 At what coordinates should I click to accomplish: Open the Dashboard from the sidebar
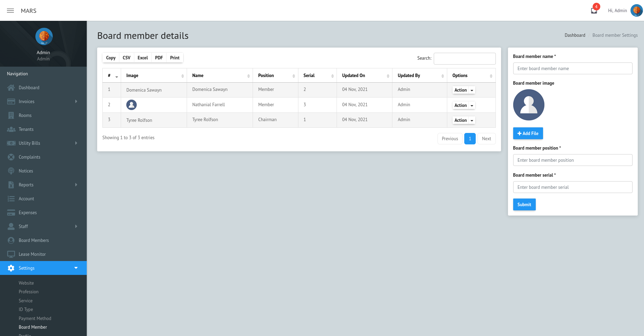(29, 87)
